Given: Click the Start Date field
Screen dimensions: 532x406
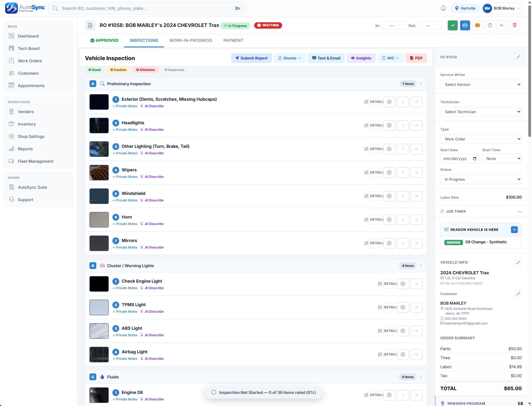Looking at the screenshot, I should click(460, 159).
